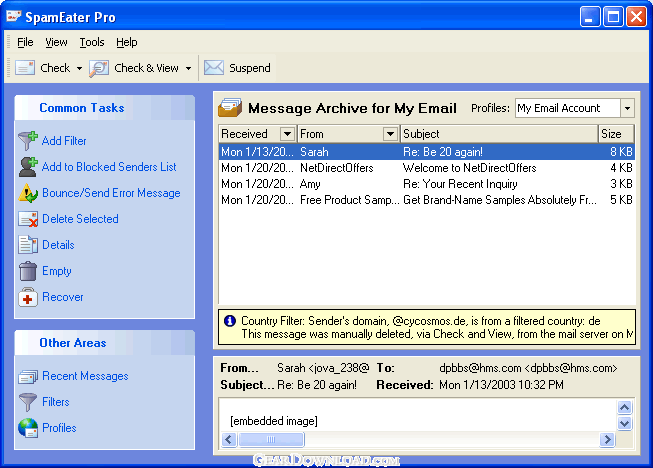This screenshot has width=653, height=468.
Task: Click the Profiles globe icon
Action: (28, 428)
